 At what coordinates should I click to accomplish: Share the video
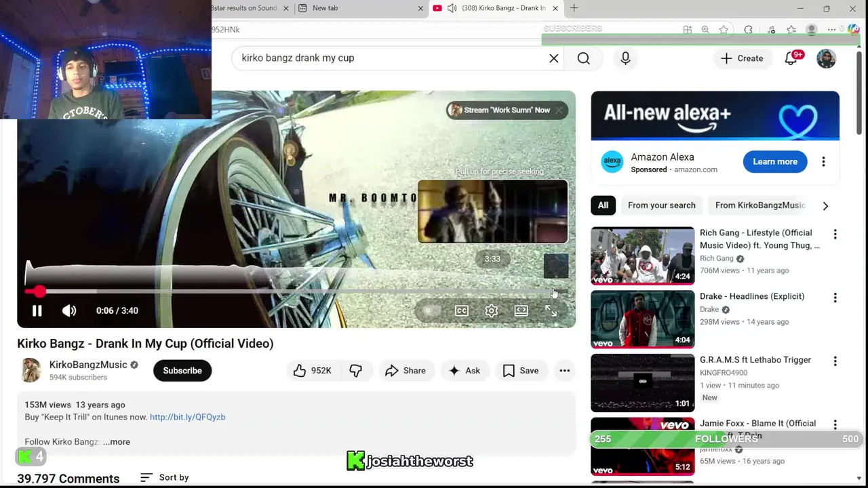tap(406, 371)
